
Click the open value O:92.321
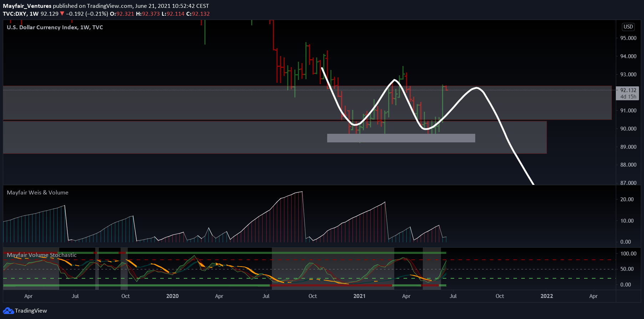(122, 14)
